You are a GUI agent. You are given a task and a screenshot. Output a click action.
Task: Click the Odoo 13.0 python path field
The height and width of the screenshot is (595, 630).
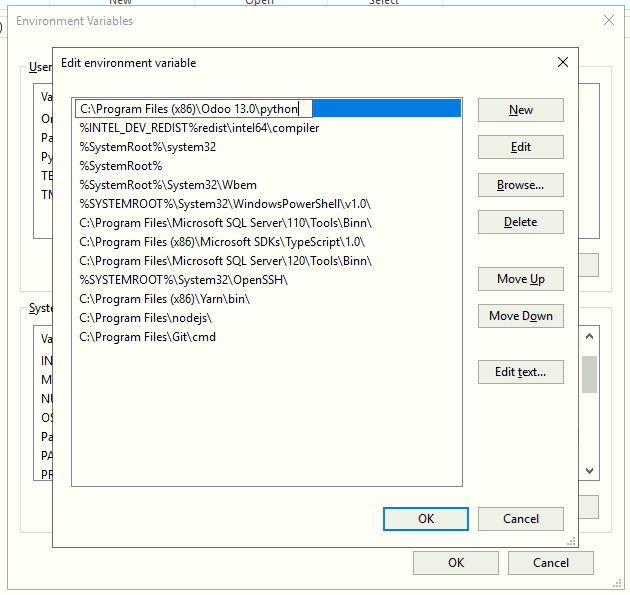pos(195,109)
